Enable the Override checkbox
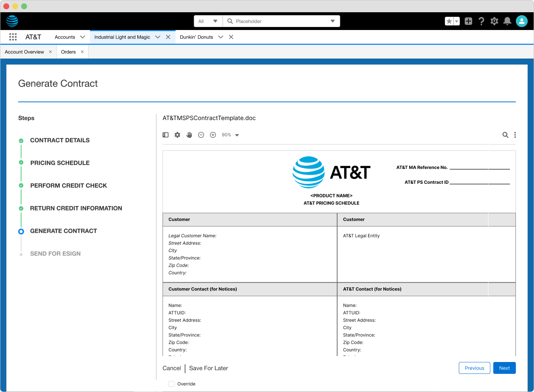 pos(171,384)
